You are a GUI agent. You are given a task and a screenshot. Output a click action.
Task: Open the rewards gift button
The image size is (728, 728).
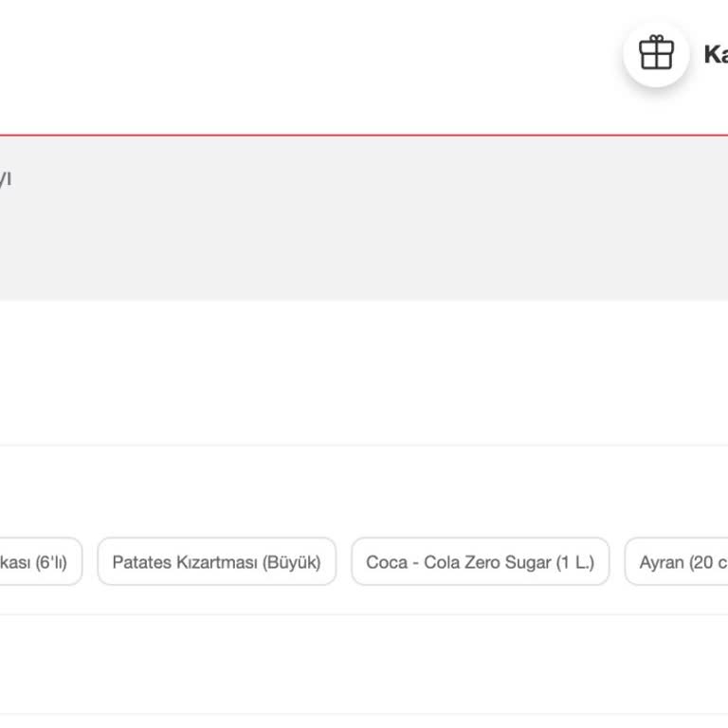(656, 54)
